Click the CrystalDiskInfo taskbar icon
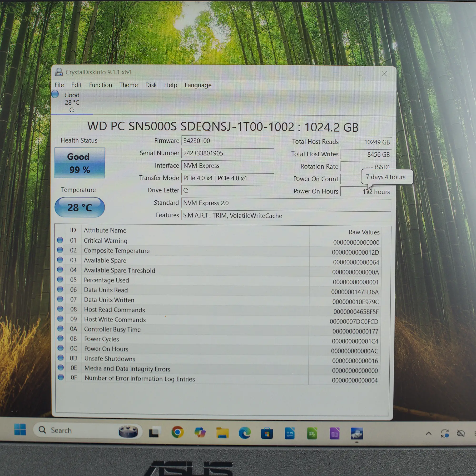Screen dimensions: 476x476 (357, 434)
